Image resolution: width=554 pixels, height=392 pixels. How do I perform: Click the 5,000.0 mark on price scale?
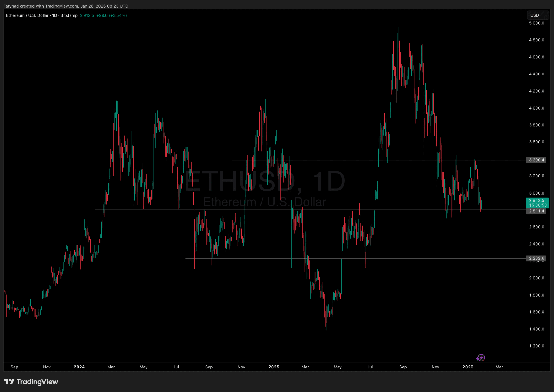536,23
